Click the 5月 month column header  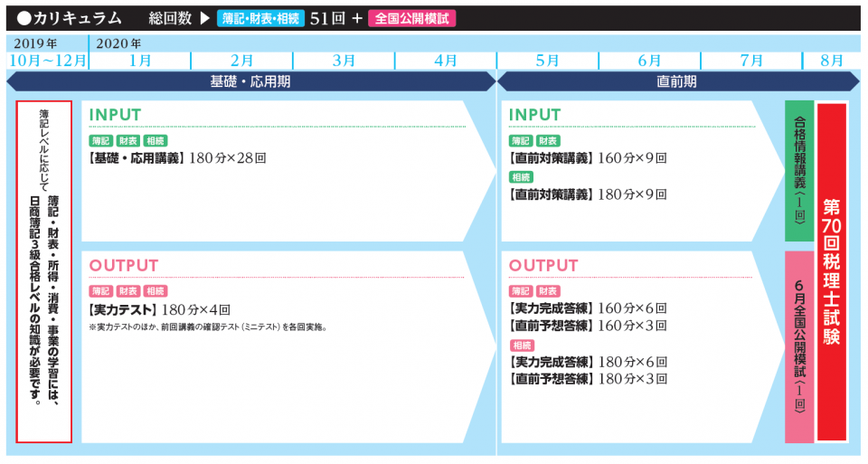tap(547, 61)
